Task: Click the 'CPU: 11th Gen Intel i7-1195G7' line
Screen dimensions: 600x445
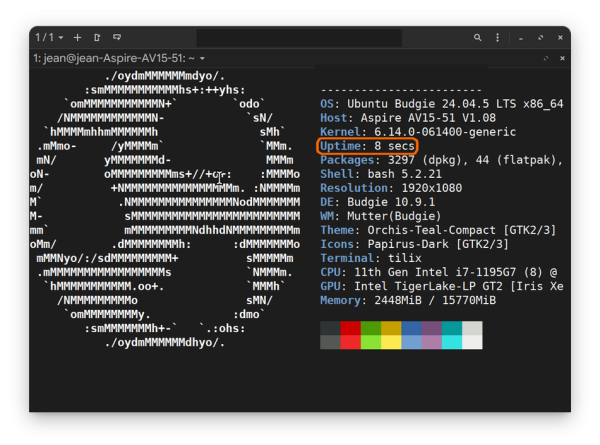Action: pos(439,272)
